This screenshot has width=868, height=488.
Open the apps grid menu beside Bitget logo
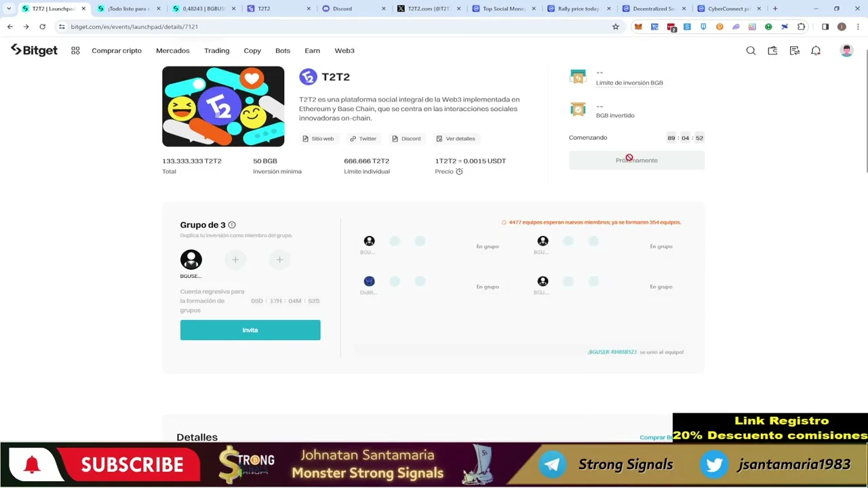click(x=75, y=51)
